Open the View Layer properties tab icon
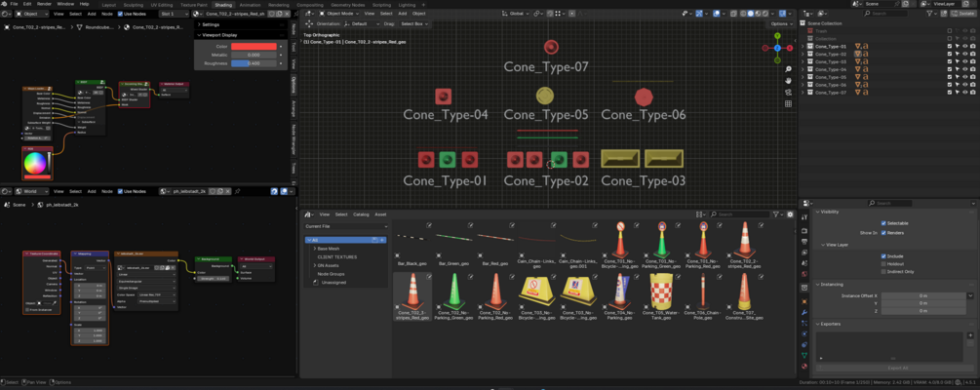The image size is (980, 390). pos(804,251)
